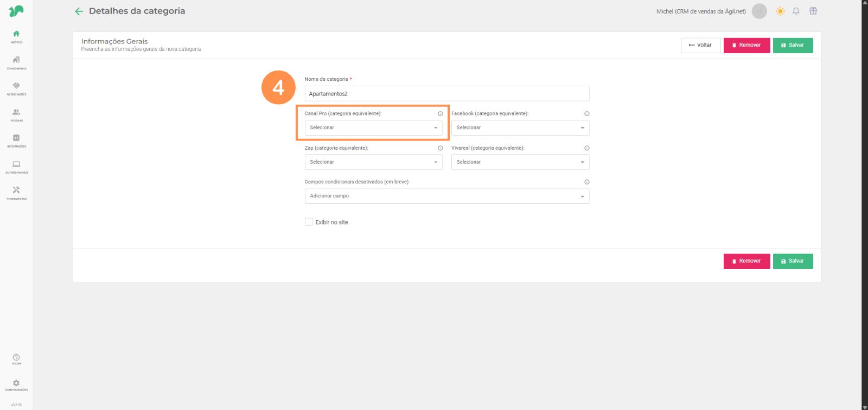Open Pessoas from the sidebar
Screen dimensions: 868x410
click(16, 114)
